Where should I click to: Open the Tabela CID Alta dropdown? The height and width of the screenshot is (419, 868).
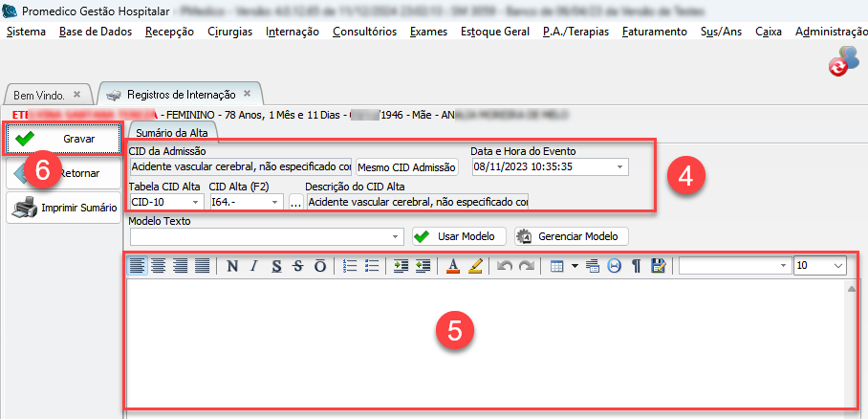196,203
